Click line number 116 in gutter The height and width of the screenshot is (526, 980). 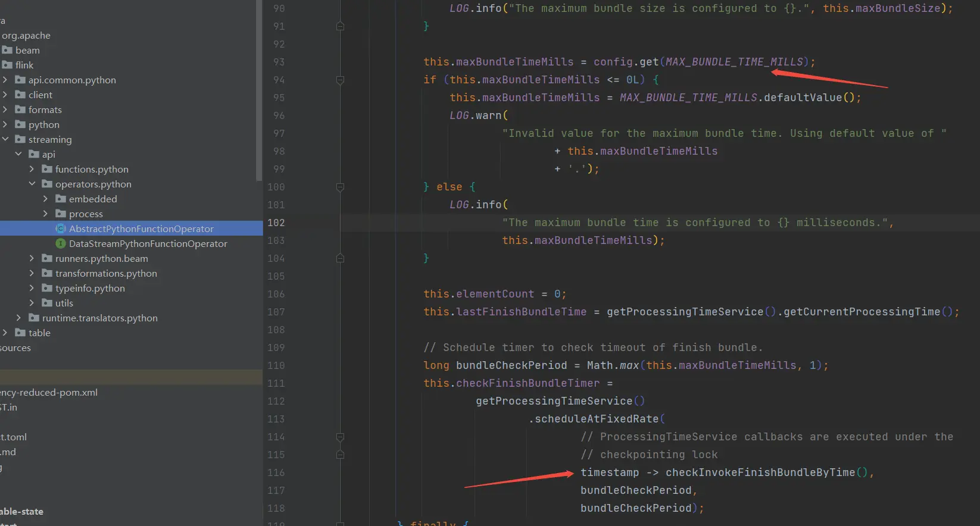[276, 472]
